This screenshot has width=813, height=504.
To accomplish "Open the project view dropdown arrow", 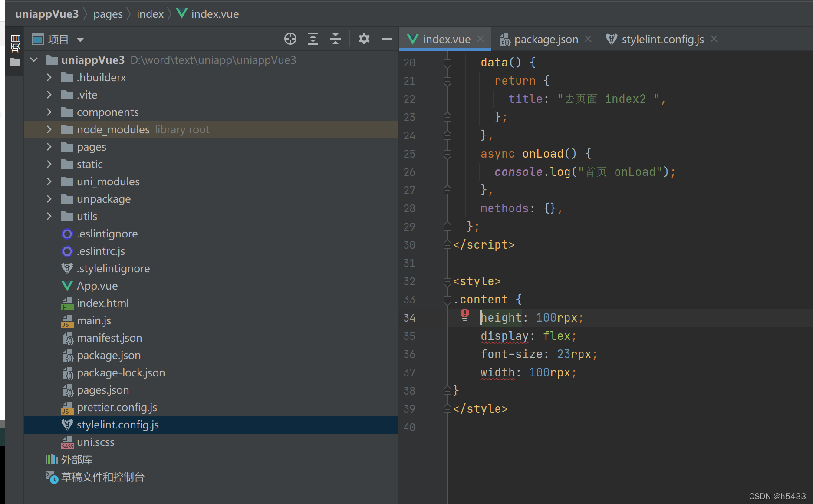I will (80, 40).
